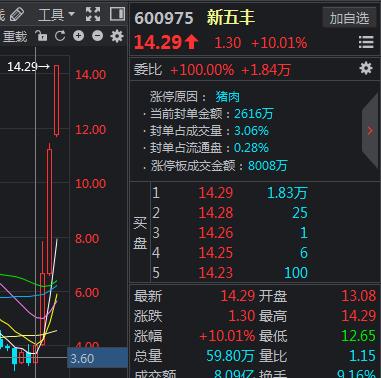This screenshot has width=381, height=378.
Task: Toggle the side panel layout icon
Action: pos(117,14)
